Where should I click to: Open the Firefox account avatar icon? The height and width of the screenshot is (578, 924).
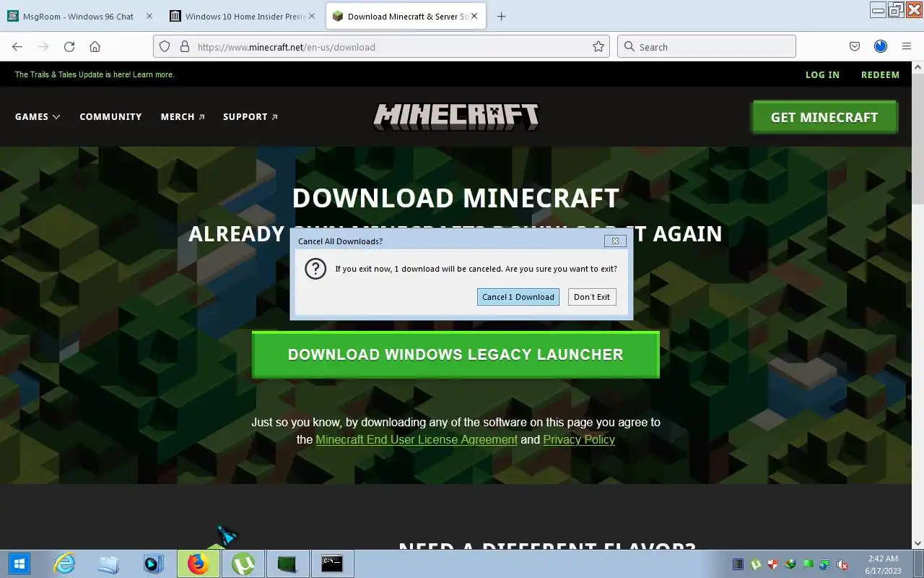tap(881, 47)
